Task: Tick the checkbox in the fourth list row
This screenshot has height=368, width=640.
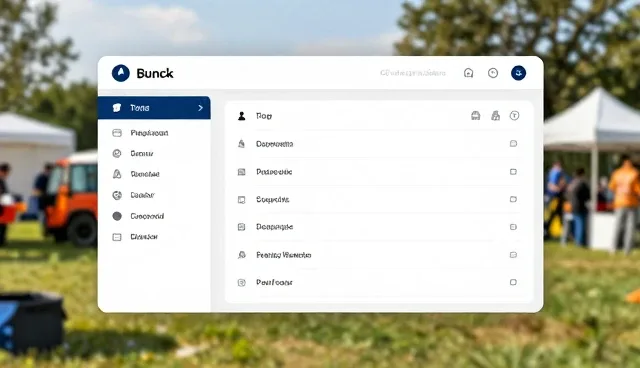Action: tap(513, 200)
